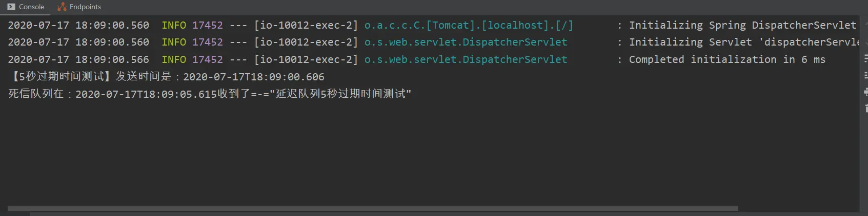The image size is (868, 216).
Task: Click the 5秒过期时间测试 send time line
Action: [167, 77]
